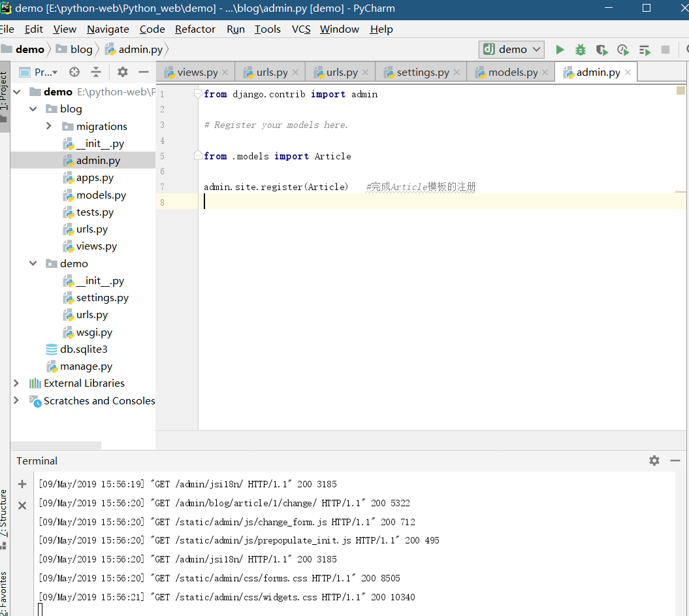Open Project view selector dropdown
The height and width of the screenshot is (616, 689).
coord(39,72)
